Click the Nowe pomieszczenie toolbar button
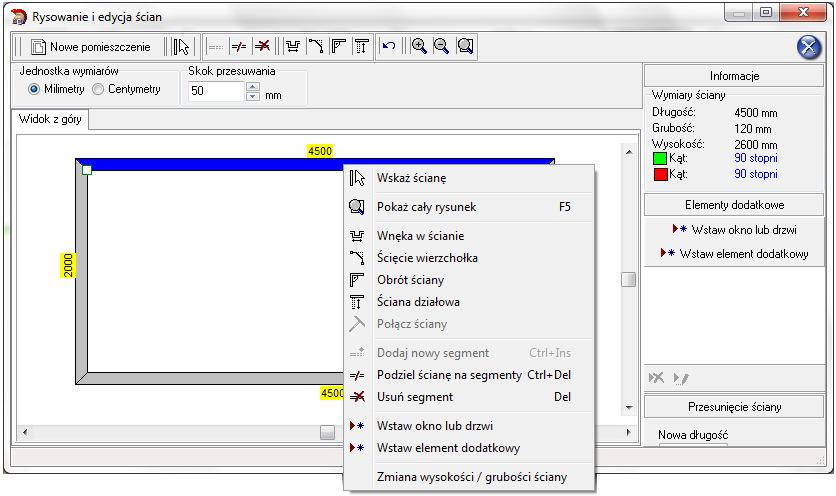This screenshot has height=496, width=836. click(90, 47)
